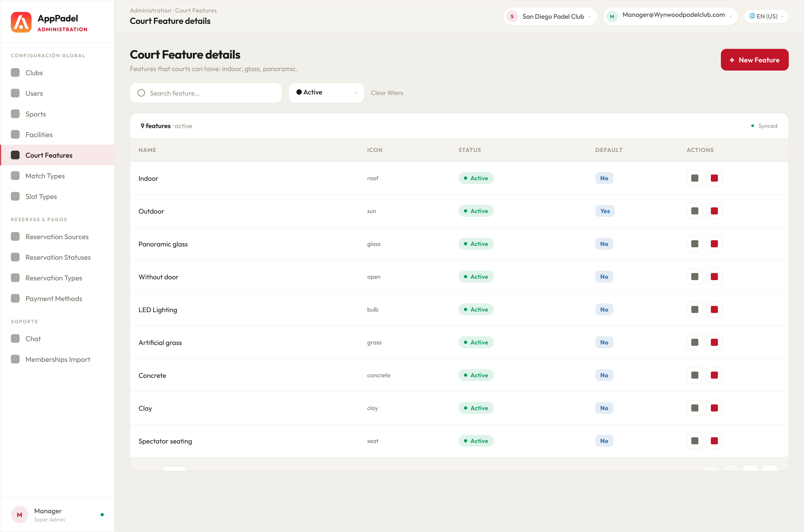Image resolution: width=804 pixels, height=532 pixels.
Task: Click gray edit icon for Clay
Action: pyautogui.click(x=695, y=408)
